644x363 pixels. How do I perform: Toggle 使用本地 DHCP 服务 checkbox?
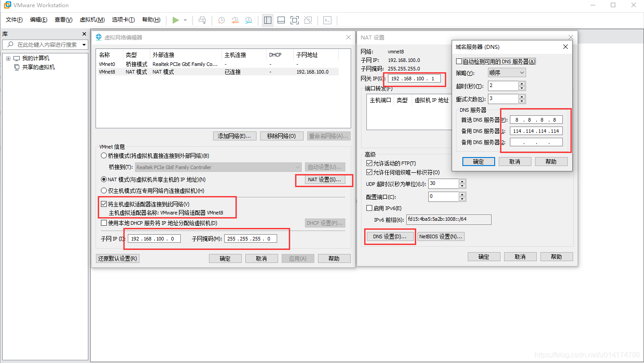[104, 223]
